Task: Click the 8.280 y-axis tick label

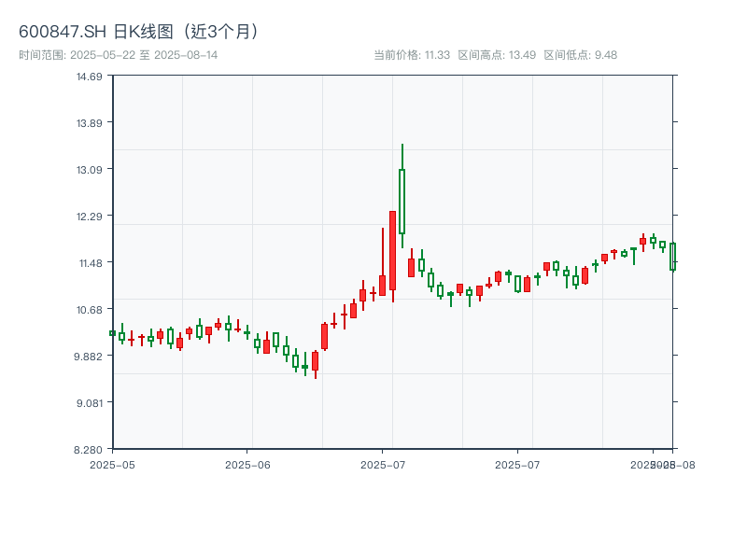Action: click(90, 450)
